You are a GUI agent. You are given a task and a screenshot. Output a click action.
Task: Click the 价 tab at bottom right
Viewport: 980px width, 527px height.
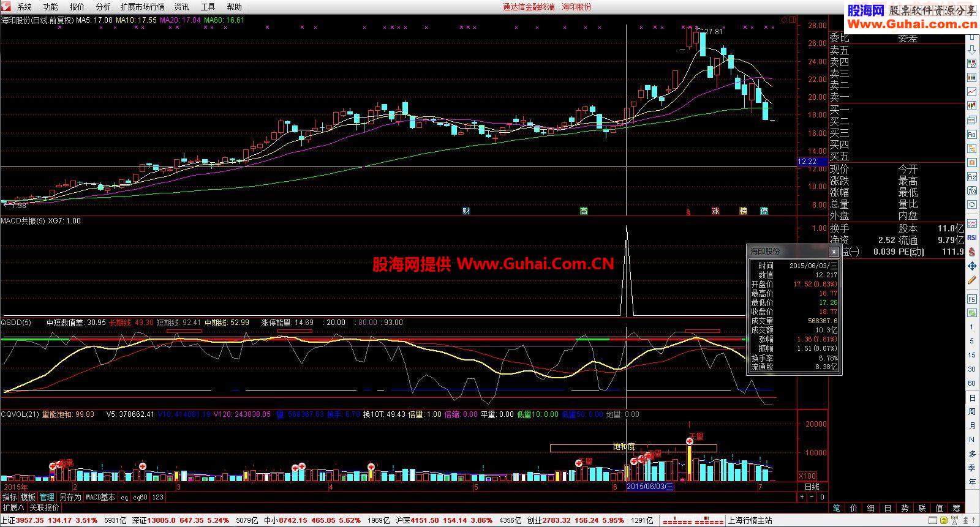[x=854, y=508]
